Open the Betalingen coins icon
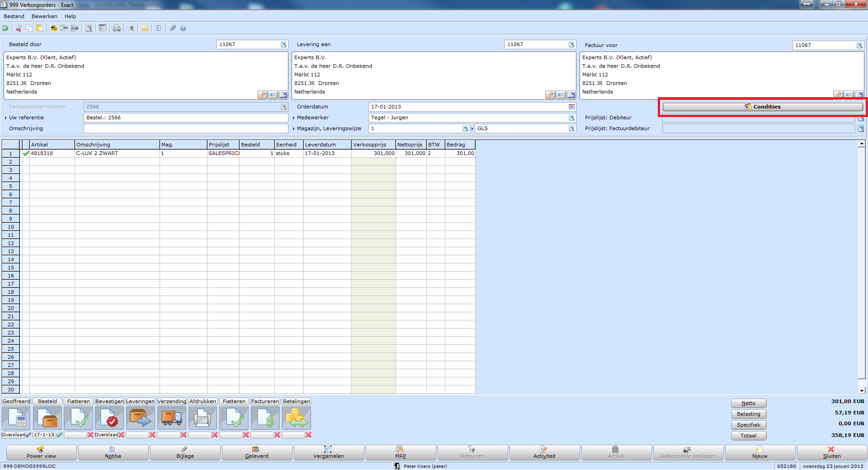Image resolution: width=868 pixels, height=470 pixels. [x=296, y=418]
